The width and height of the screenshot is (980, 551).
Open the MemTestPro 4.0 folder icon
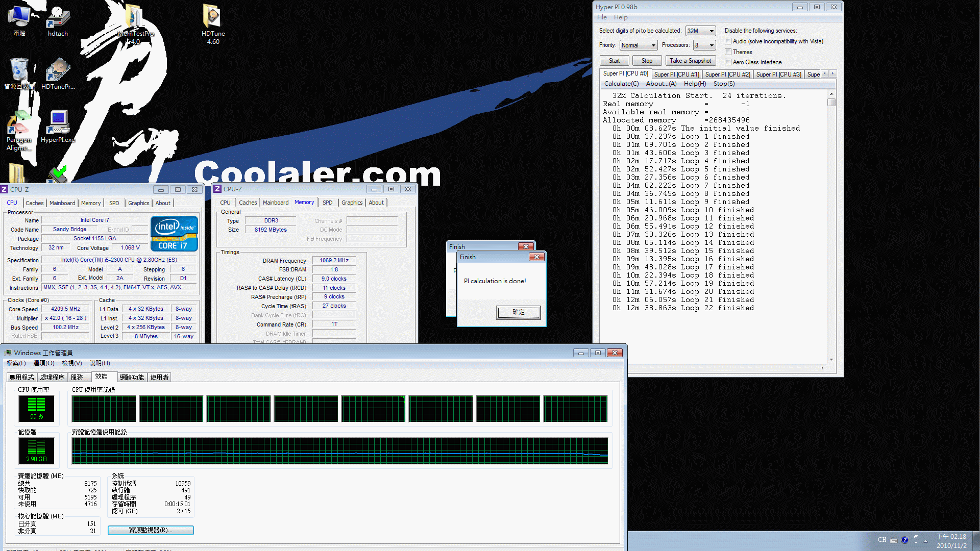tap(135, 23)
